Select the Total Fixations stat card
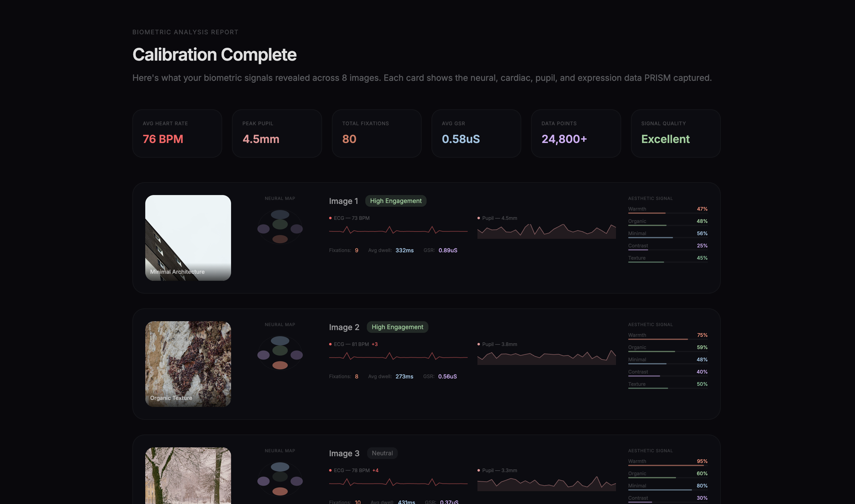This screenshot has width=855, height=504. (377, 133)
